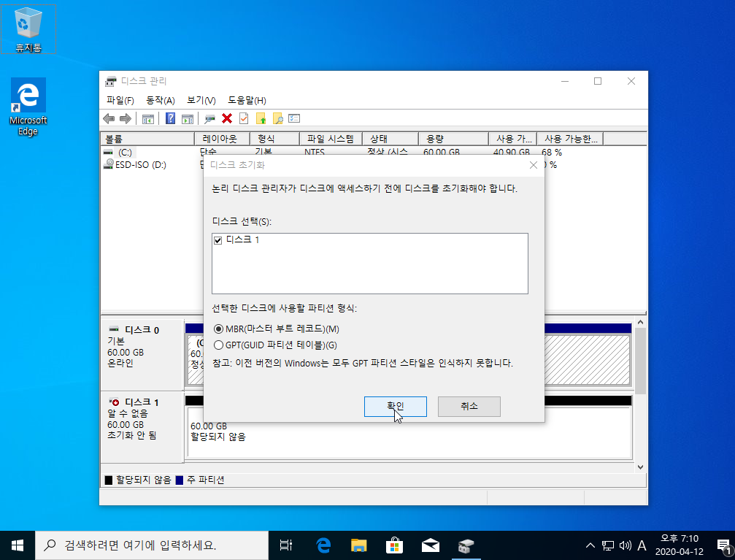
Task: Click Disk Management taskbar icon
Action: [466, 545]
